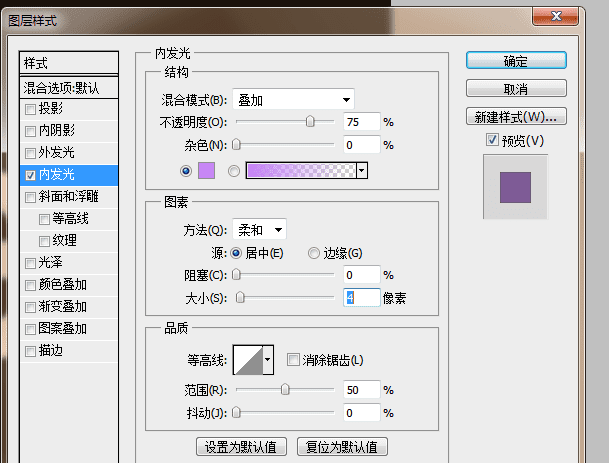
Task: Enable the 外发光 checkbox
Action: (x=30, y=153)
